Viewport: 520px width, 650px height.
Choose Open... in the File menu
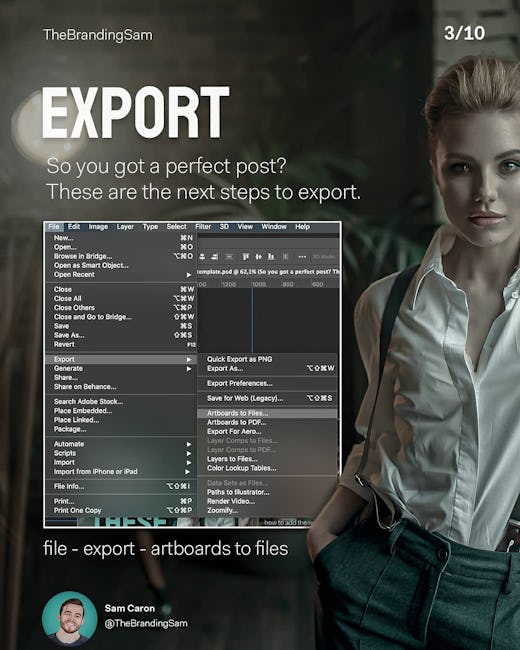tap(120, 247)
